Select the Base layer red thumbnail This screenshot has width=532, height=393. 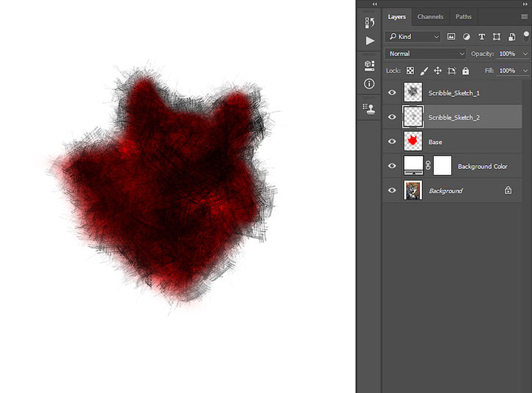pyautogui.click(x=413, y=141)
